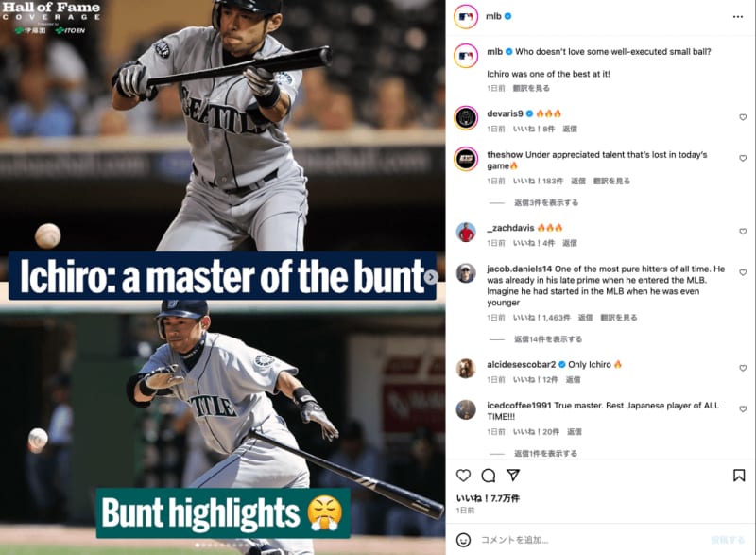Image resolution: width=756 pixels, height=555 pixels.
Task: Focus the add comment input field
Action: [x=593, y=540]
